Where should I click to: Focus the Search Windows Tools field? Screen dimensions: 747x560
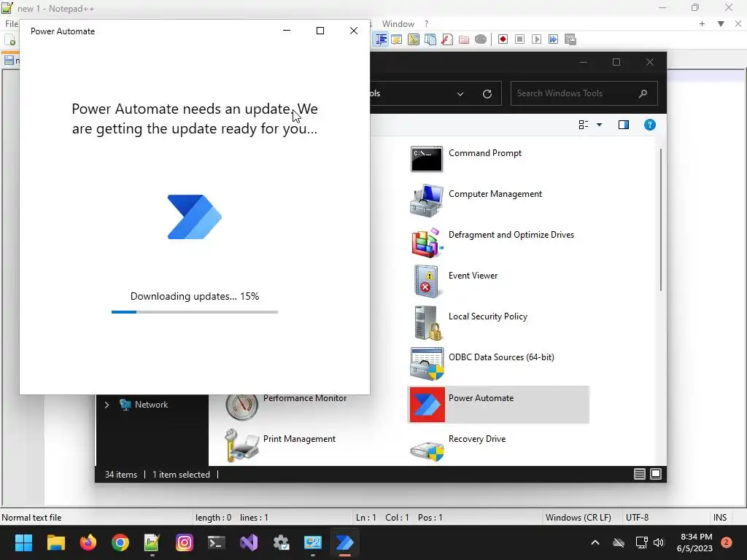coord(584,94)
